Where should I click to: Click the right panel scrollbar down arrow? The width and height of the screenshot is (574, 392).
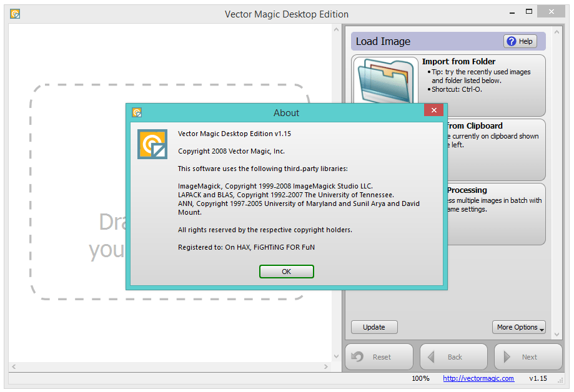click(x=557, y=335)
